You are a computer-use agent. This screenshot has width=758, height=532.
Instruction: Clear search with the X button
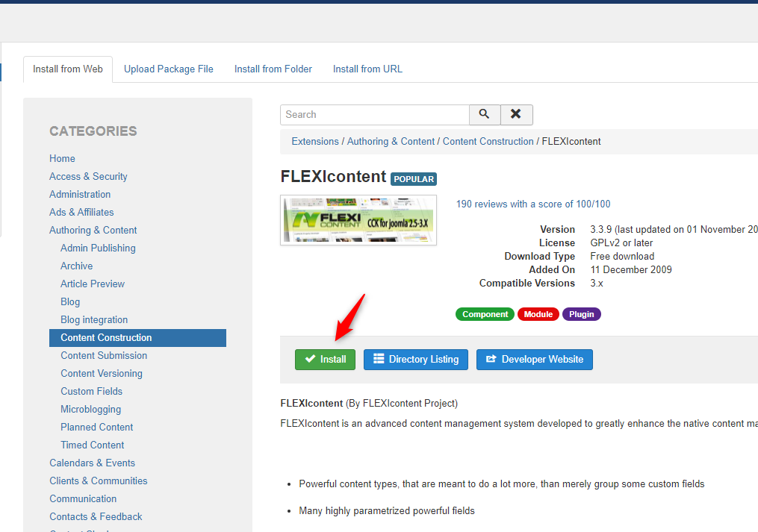(516, 114)
